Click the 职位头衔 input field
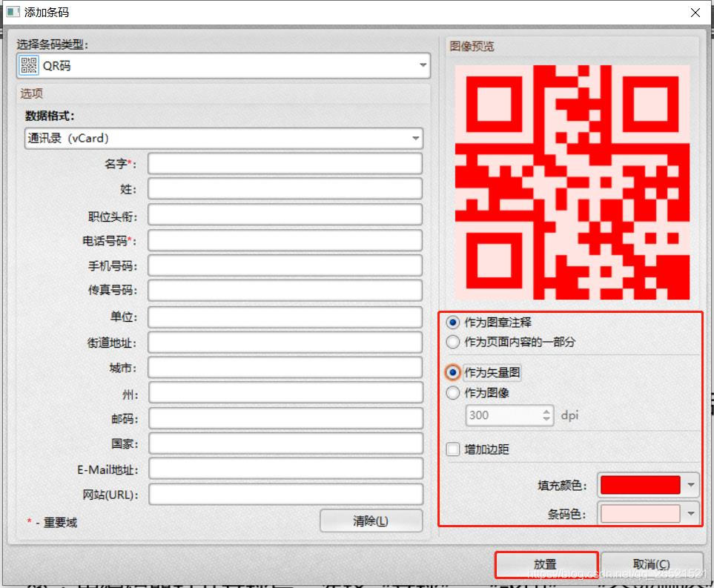Viewport: 714px width, 588px height. point(285,214)
